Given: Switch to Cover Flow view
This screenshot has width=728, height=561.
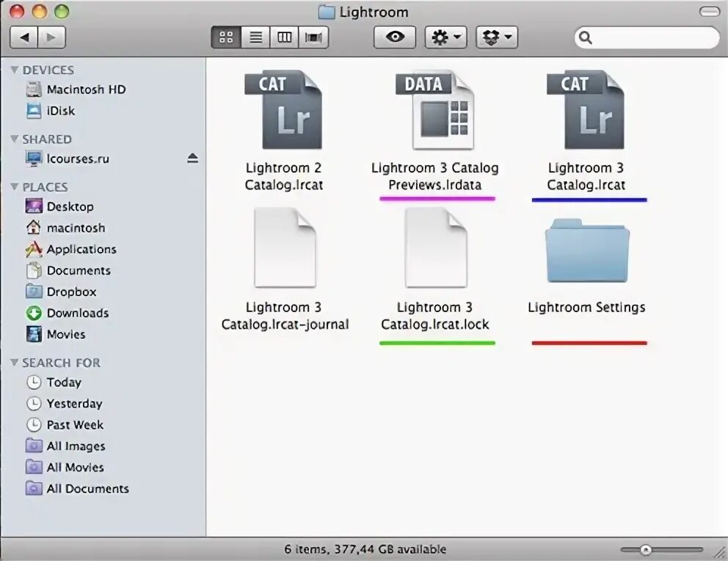Looking at the screenshot, I should pos(313,37).
